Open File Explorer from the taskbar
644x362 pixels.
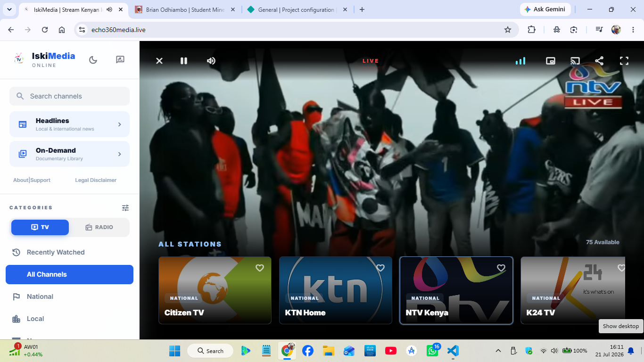click(x=329, y=351)
